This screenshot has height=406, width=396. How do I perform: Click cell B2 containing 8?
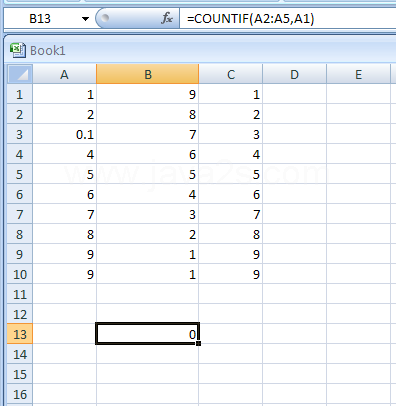click(x=148, y=114)
